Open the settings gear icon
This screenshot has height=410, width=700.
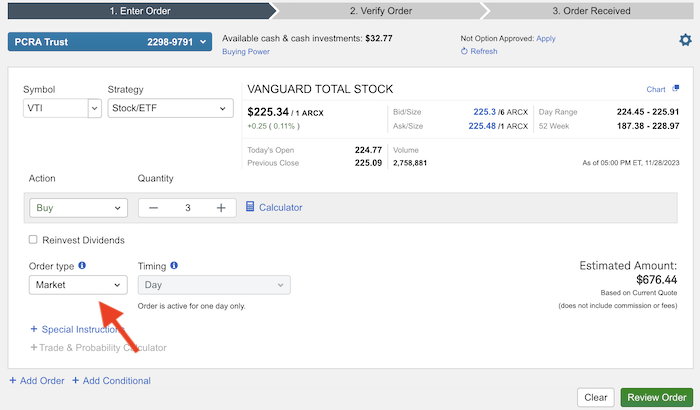[685, 40]
